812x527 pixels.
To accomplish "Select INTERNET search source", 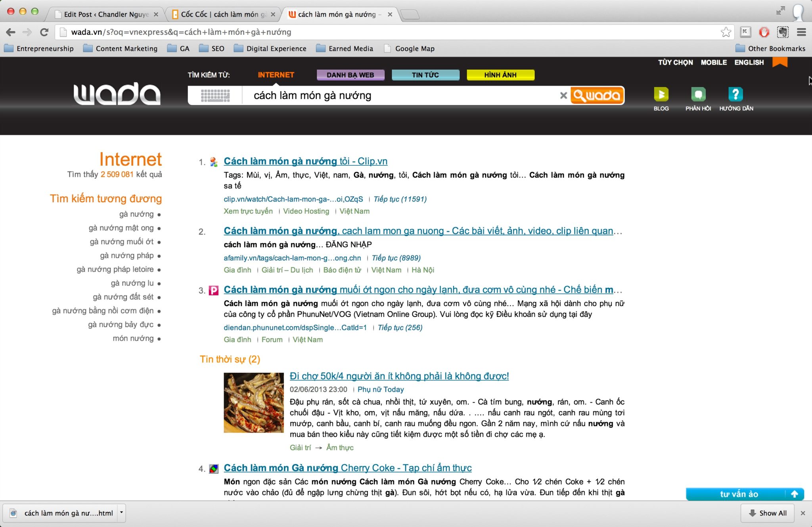I will click(276, 75).
